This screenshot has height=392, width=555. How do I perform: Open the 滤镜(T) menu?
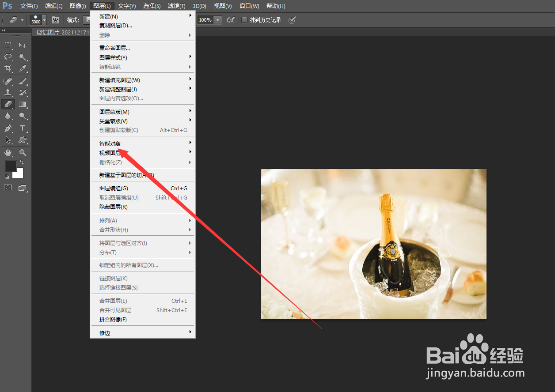177,6
